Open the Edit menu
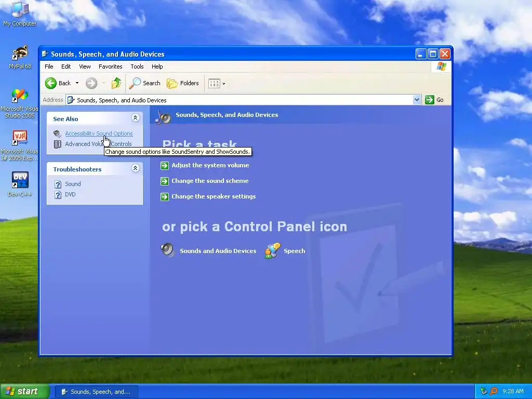The height and width of the screenshot is (399, 532). click(66, 66)
